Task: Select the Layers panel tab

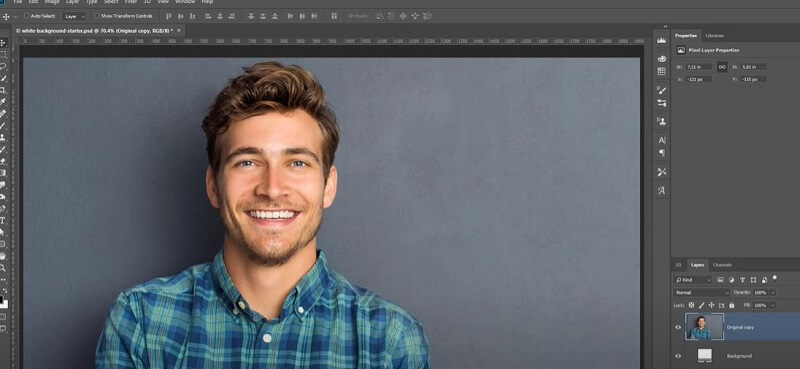Action: pyautogui.click(x=697, y=265)
